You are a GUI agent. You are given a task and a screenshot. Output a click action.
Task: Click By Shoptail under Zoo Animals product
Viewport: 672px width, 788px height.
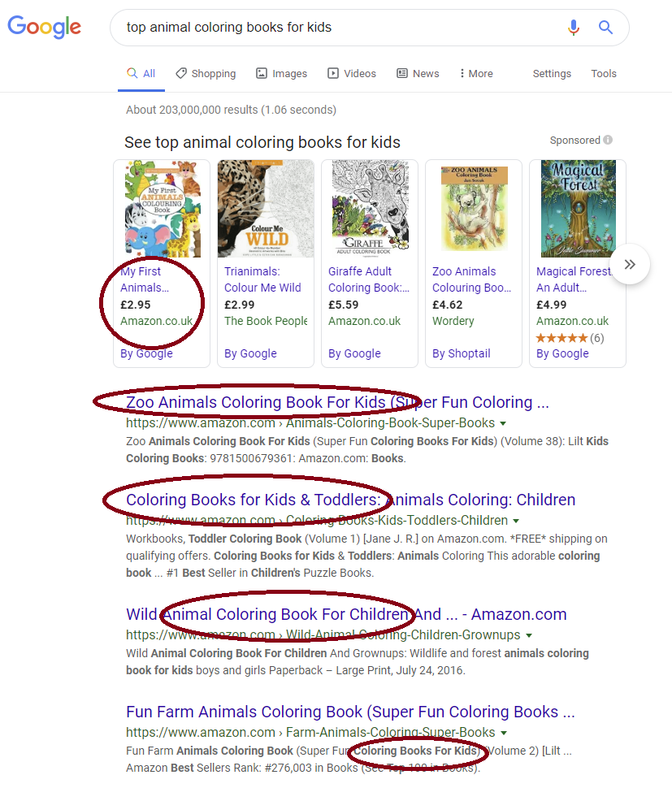(462, 354)
